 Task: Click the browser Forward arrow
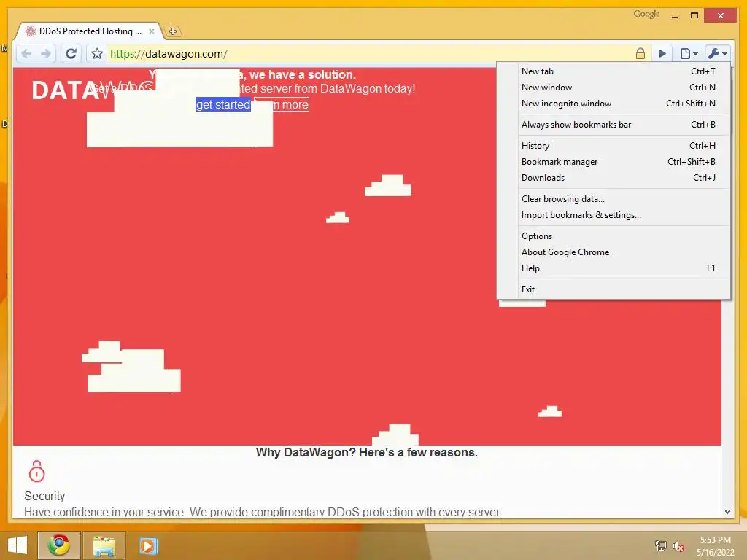(x=46, y=54)
